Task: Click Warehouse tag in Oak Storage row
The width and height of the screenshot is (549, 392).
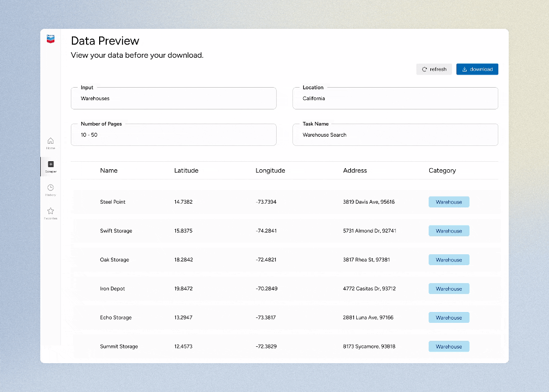Action: [449, 260]
